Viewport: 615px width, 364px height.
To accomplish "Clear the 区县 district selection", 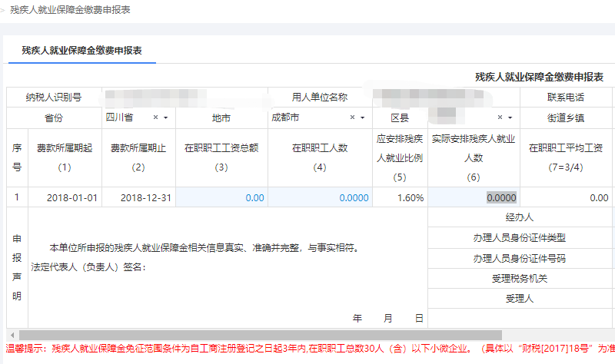I will tap(499, 117).
